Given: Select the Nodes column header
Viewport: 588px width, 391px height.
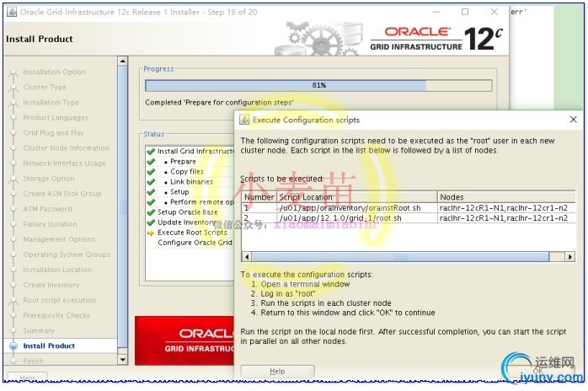Looking at the screenshot, I should [x=506, y=197].
